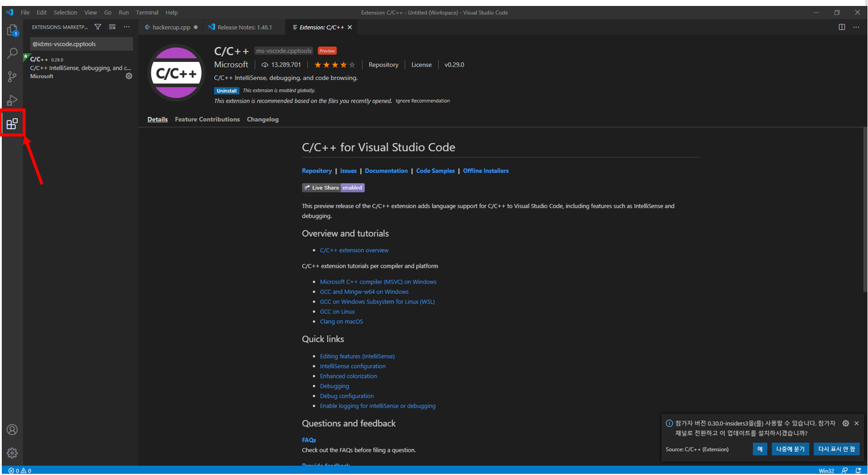Click the C/C++ extension logo
Screen dimensions: 868x475
pos(176,73)
